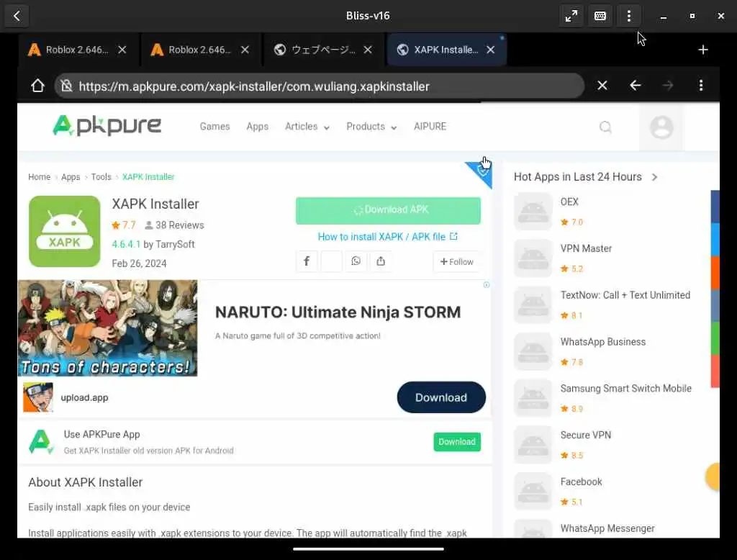Screen dimensions: 737x560
Task: Click the site security lock icon
Action: click(67, 86)
